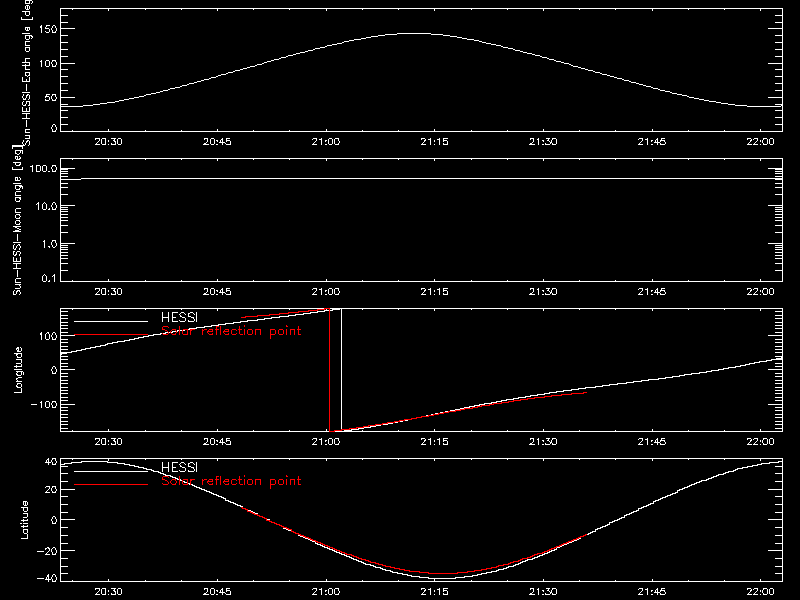The height and width of the screenshot is (600, 800).
Task: Click the 21:45 label under Moon angle plot
Action: pos(652,291)
